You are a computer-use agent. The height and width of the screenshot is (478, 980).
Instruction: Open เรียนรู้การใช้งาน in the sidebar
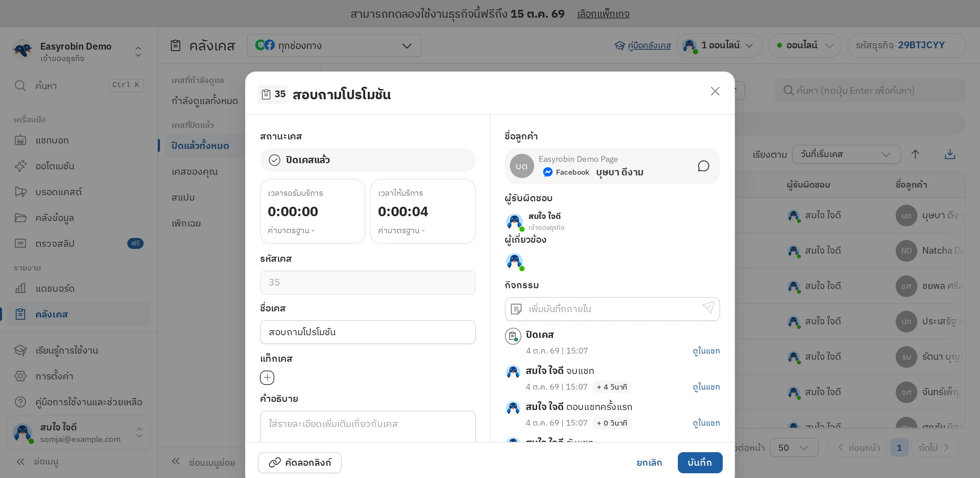79,350
